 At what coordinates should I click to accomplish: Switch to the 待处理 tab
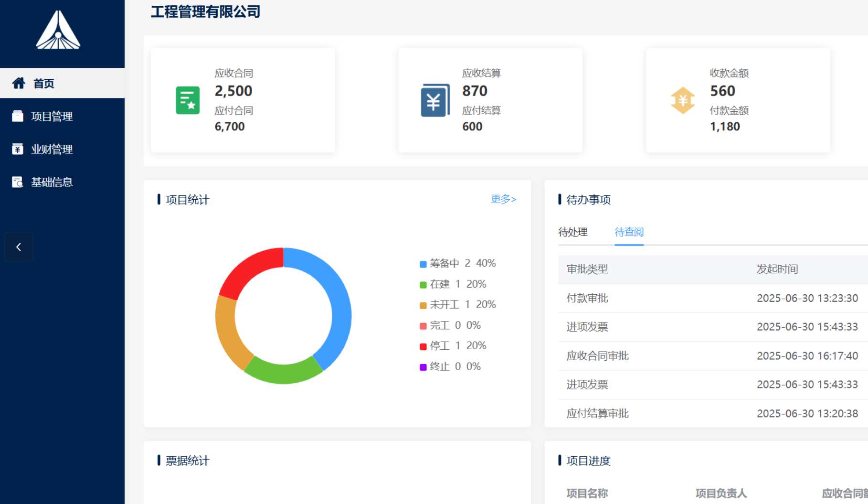(x=573, y=232)
